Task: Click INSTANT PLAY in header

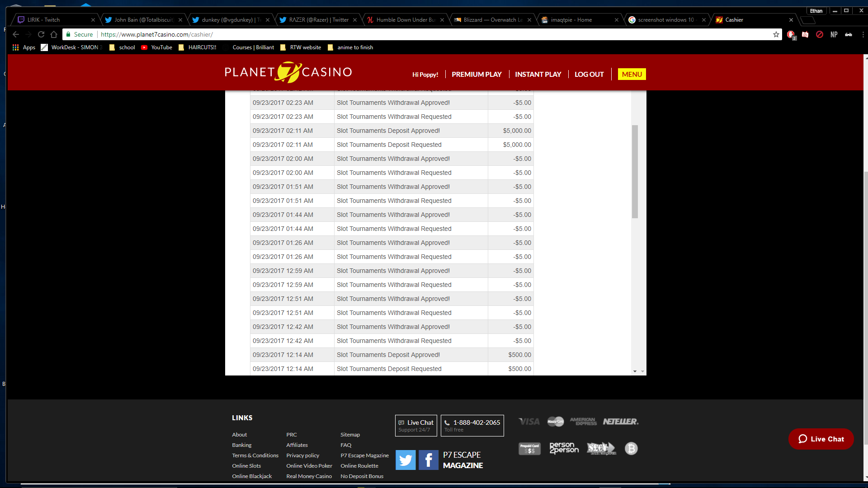Action: tap(538, 75)
